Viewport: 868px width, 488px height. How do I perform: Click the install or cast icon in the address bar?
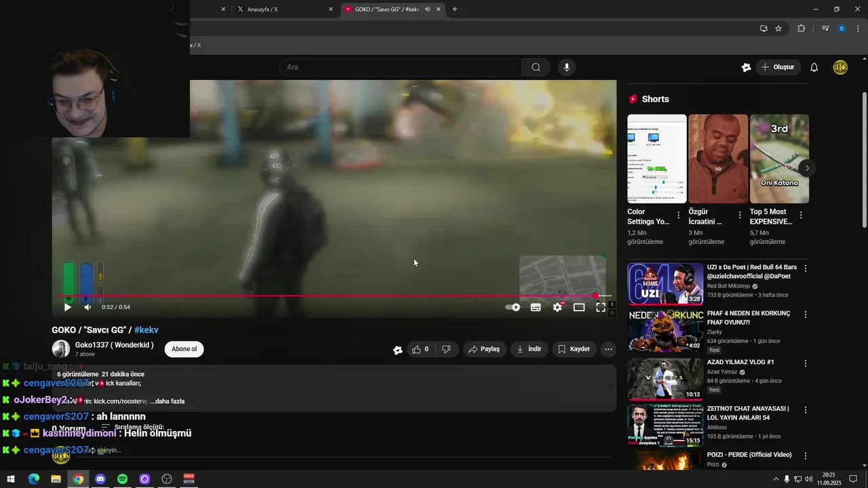coord(764,28)
